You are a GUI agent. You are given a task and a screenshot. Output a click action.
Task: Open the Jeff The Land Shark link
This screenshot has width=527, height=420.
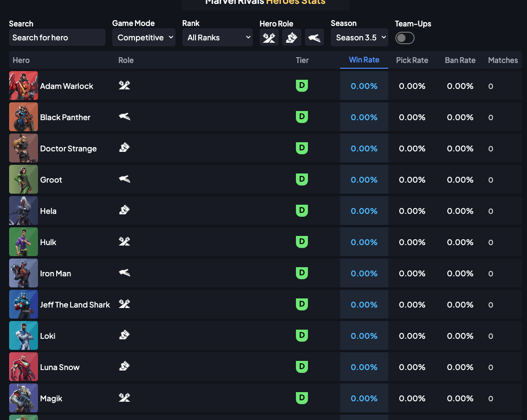pos(75,305)
